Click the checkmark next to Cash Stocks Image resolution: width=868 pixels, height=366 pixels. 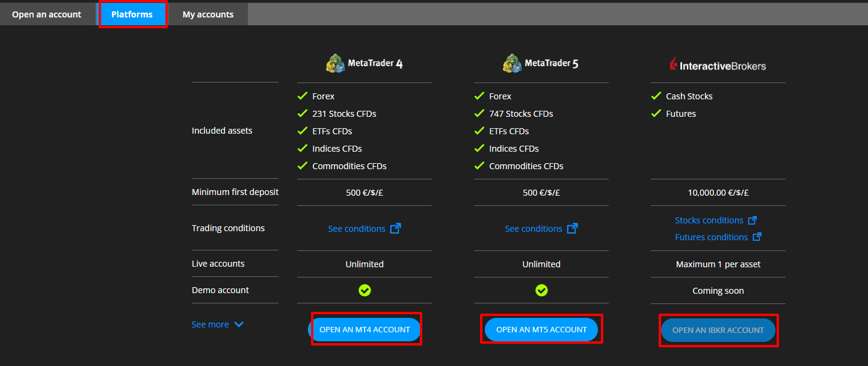pyautogui.click(x=656, y=96)
